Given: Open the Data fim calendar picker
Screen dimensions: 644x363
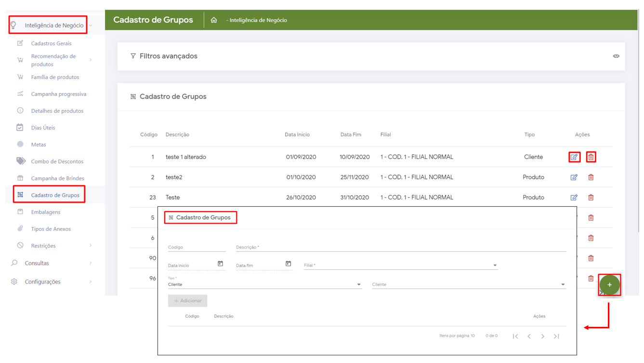Looking at the screenshot, I should coord(288,264).
